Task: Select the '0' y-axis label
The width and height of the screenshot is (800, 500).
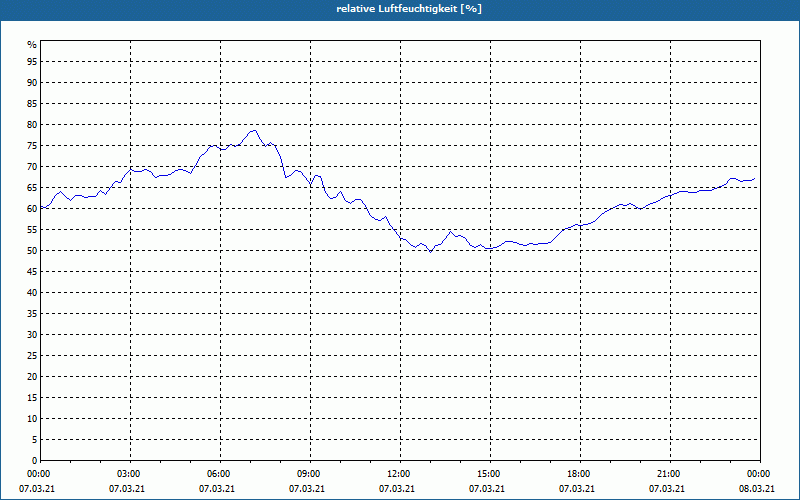Action: [35, 461]
